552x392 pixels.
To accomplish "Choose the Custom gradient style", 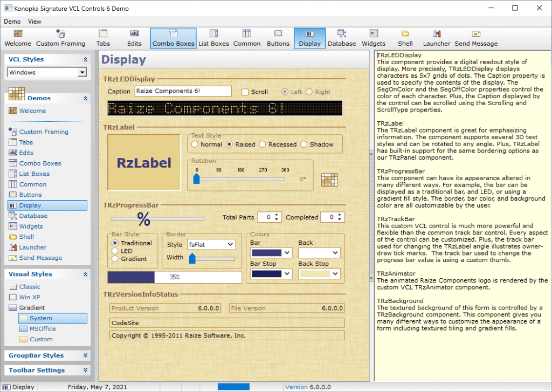I will 41,339.
